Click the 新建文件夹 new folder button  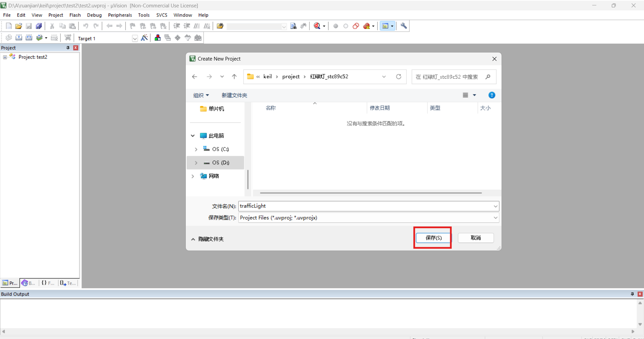[234, 96]
